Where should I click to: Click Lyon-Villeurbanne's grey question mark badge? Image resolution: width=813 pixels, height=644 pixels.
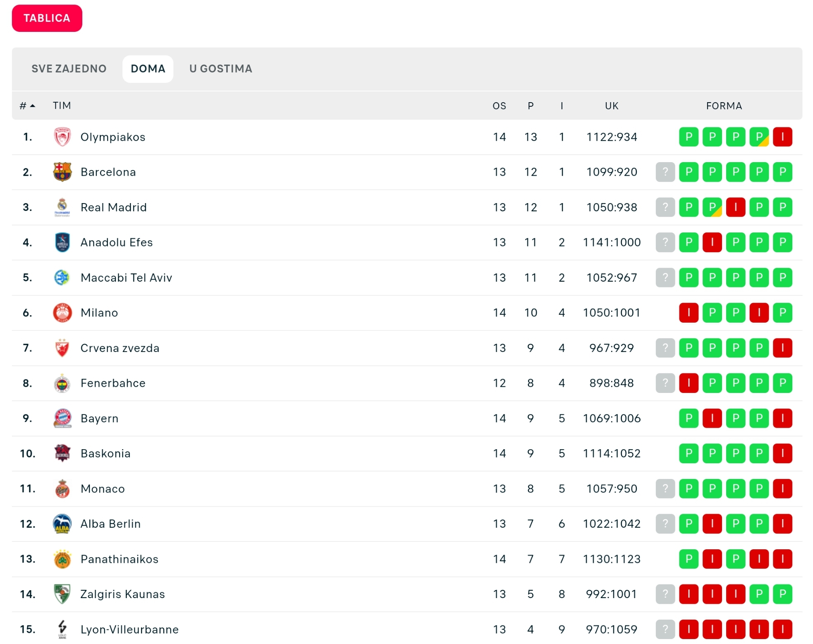click(665, 630)
